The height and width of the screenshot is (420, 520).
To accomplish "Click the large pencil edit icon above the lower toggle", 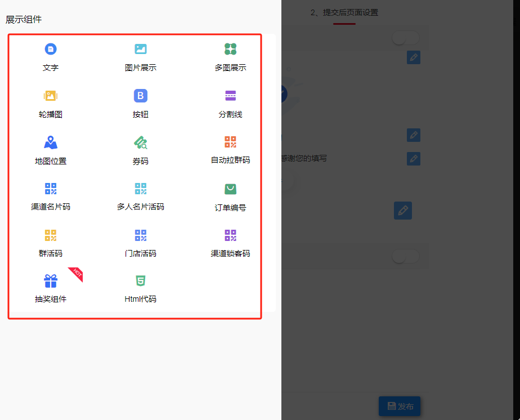I will click(x=403, y=211).
